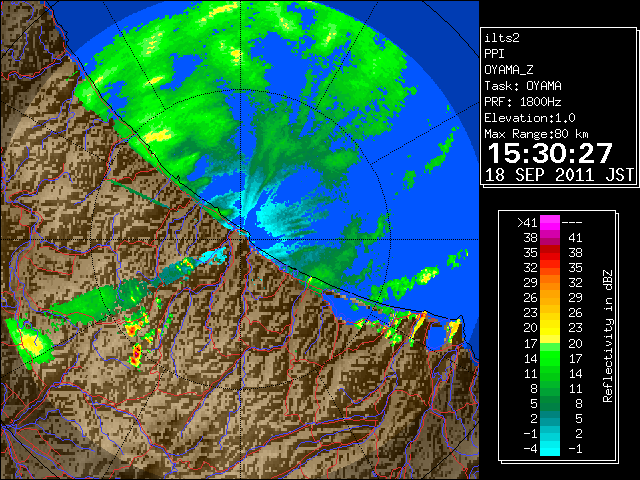Click the ">41" legend label
Screen dimensions: 640x480
[527, 222]
